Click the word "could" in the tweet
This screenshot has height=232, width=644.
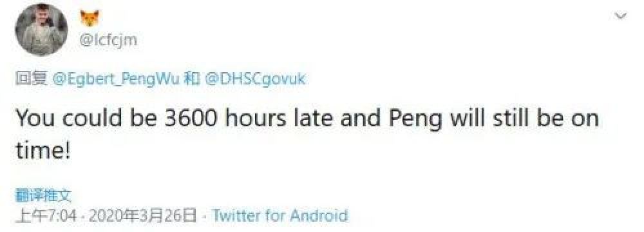[x=90, y=119]
